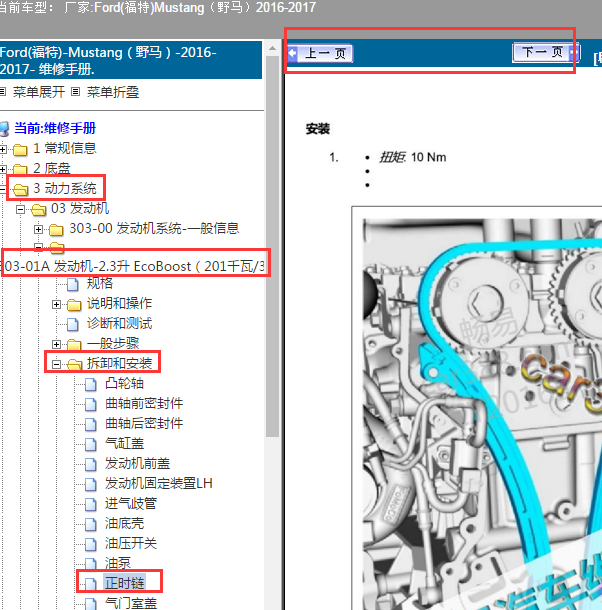Click page icon of 发动机前盖
This screenshot has width=602, height=610.
tap(91, 464)
